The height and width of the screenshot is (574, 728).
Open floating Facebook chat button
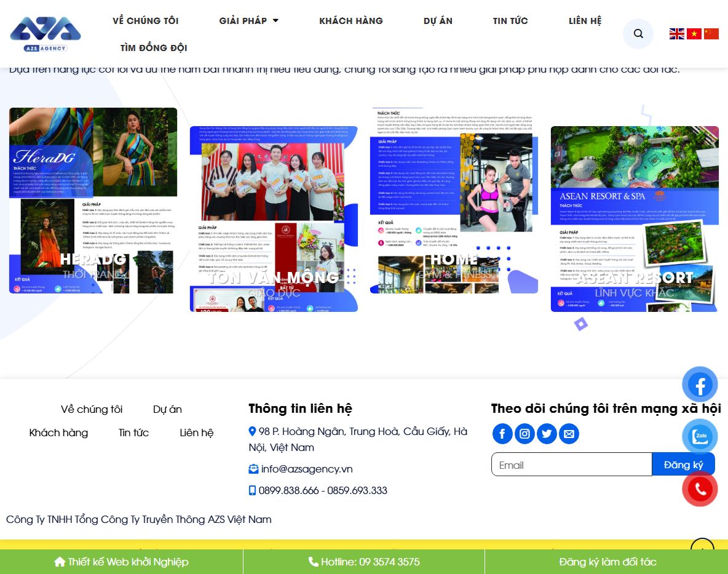700,385
